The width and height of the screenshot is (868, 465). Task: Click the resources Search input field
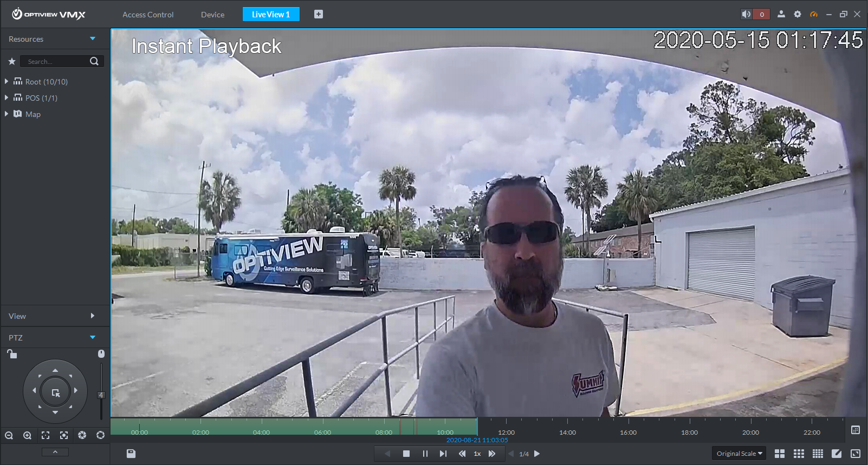(x=56, y=62)
